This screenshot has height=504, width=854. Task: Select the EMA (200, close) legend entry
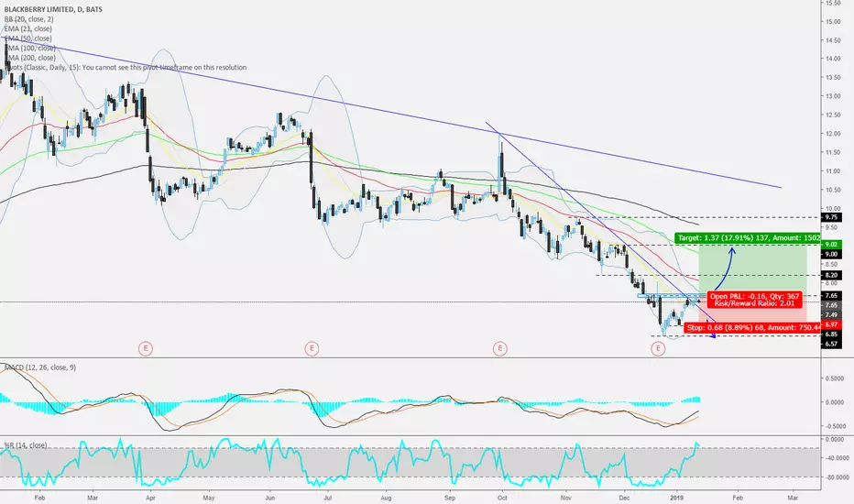click(x=29, y=58)
